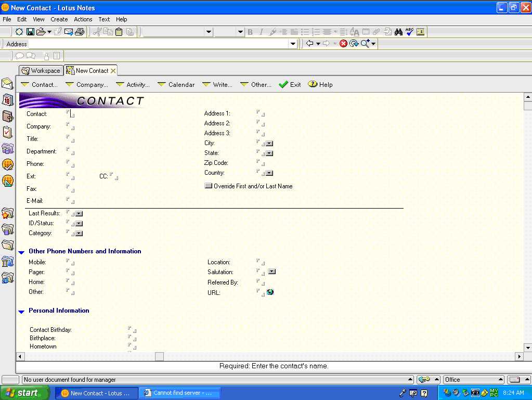Open the Actions menu
The image size is (532, 400).
[83, 19]
